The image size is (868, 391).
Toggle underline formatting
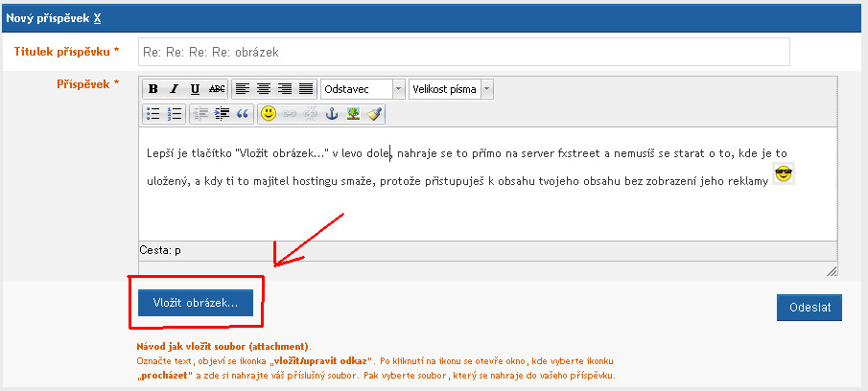pyautogui.click(x=195, y=89)
